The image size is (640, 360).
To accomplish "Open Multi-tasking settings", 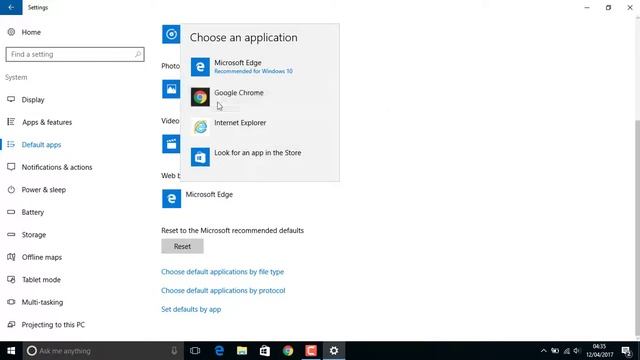I will (42, 302).
